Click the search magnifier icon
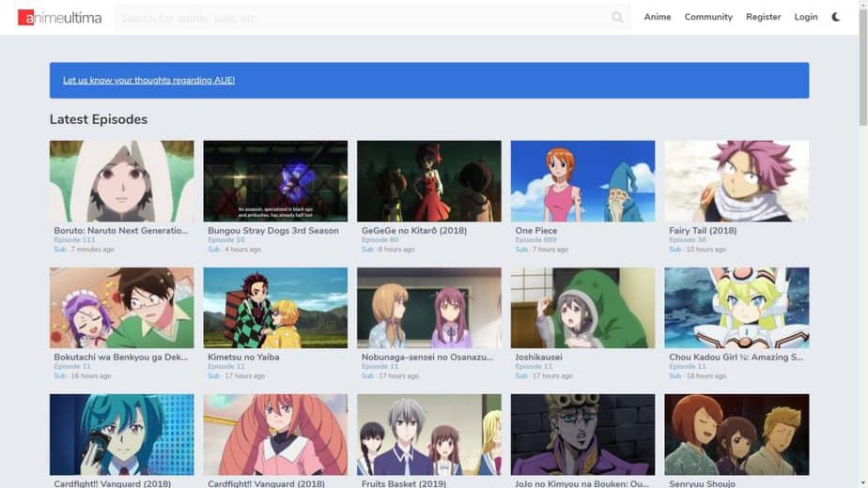The height and width of the screenshot is (488, 868). pos(617,17)
